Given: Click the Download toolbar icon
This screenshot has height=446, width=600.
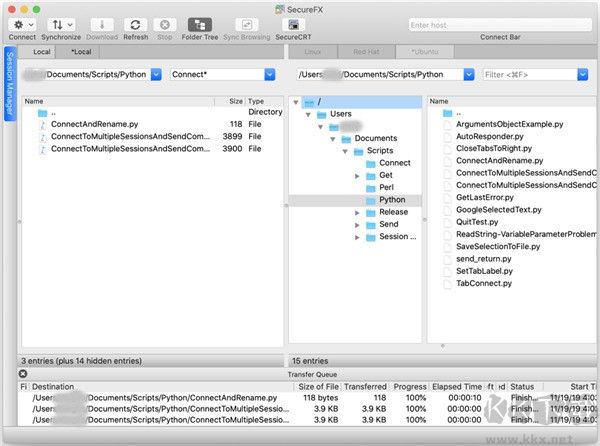Looking at the screenshot, I should coord(103,23).
